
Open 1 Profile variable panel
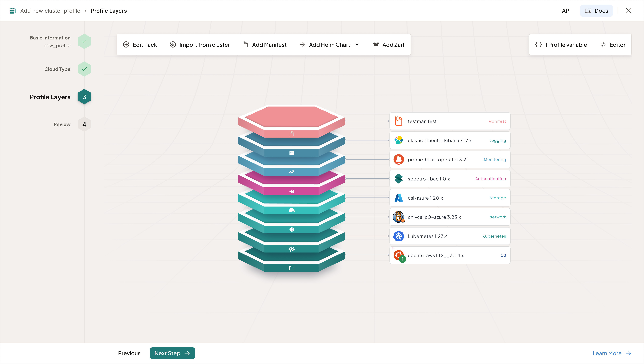tap(561, 45)
